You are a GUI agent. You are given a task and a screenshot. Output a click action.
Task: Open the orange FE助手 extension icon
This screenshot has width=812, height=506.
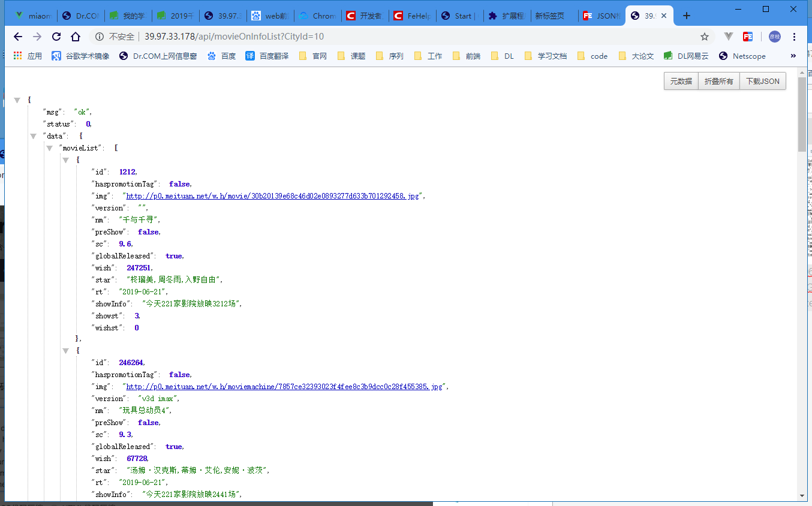[x=747, y=37]
